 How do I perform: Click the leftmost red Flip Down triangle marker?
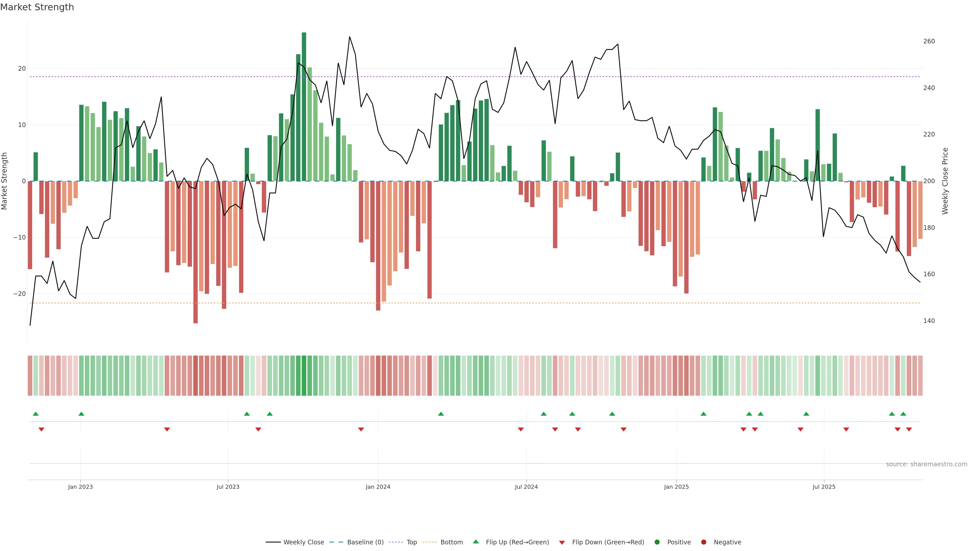pos(41,429)
